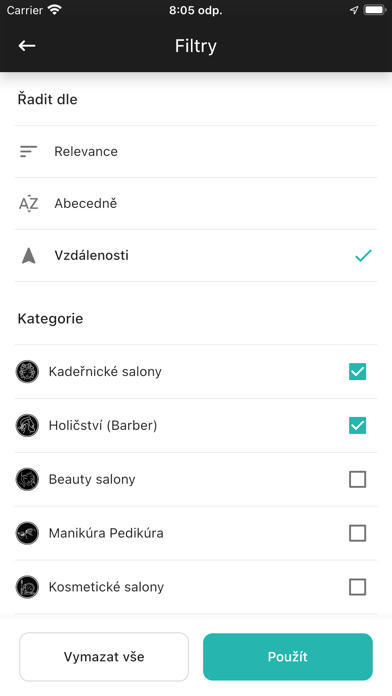Uncheck the Kadeřnické salony checkbox

click(x=357, y=372)
